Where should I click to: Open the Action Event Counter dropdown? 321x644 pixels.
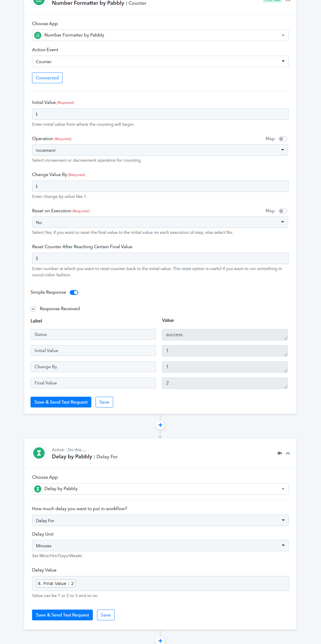(160, 61)
